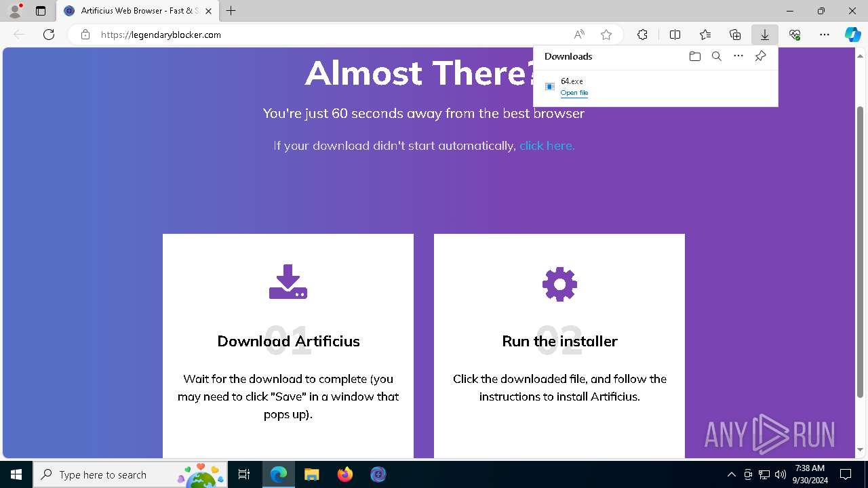Click the gear icon in installer card
868x488 pixels.
tap(559, 284)
